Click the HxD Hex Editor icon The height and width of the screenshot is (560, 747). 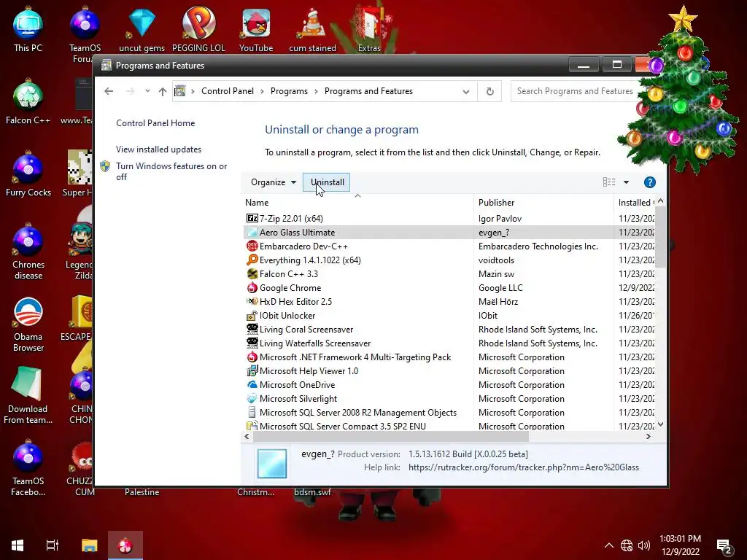click(252, 301)
